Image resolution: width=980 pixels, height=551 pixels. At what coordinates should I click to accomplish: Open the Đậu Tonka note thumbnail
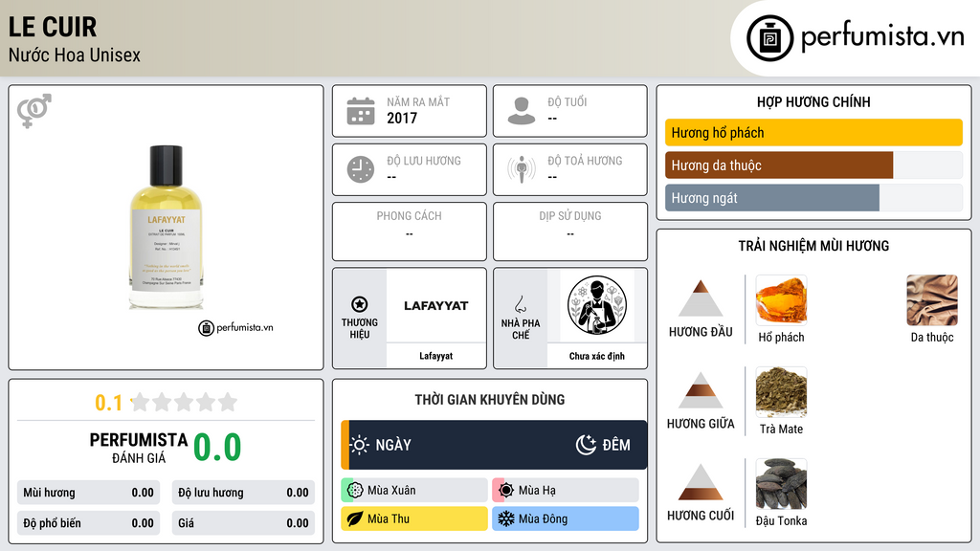pyautogui.click(x=781, y=483)
